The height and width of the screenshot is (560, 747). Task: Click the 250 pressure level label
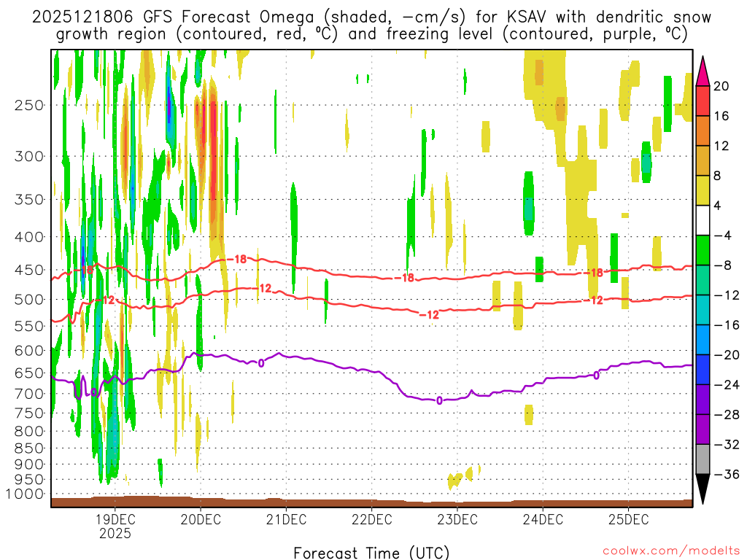tap(29, 105)
